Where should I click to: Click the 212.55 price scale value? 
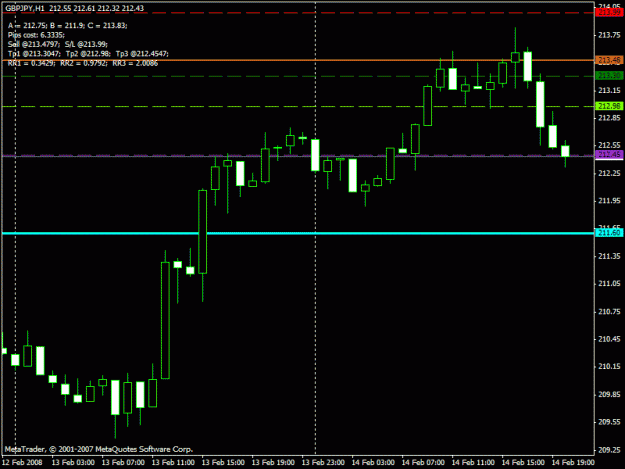click(x=609, y=145)
